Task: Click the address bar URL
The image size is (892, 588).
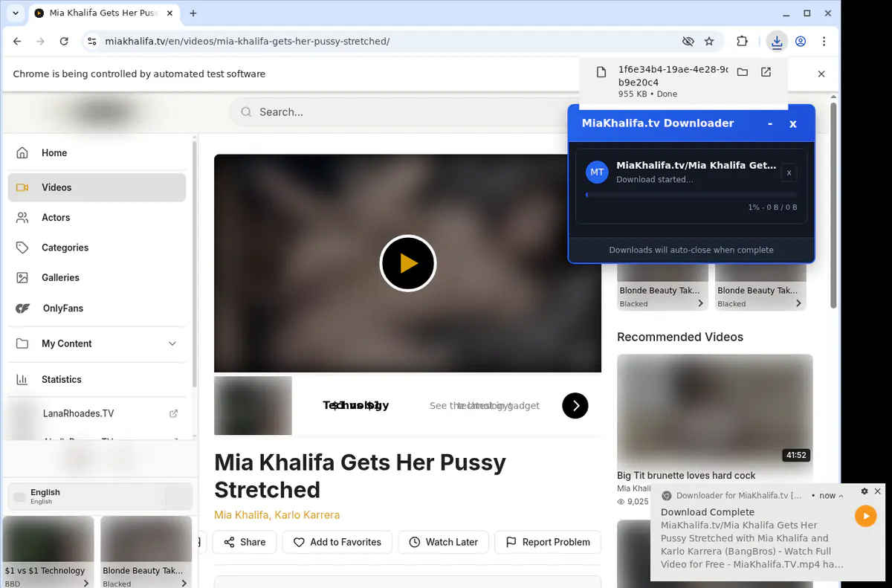Action: [247, 42]
